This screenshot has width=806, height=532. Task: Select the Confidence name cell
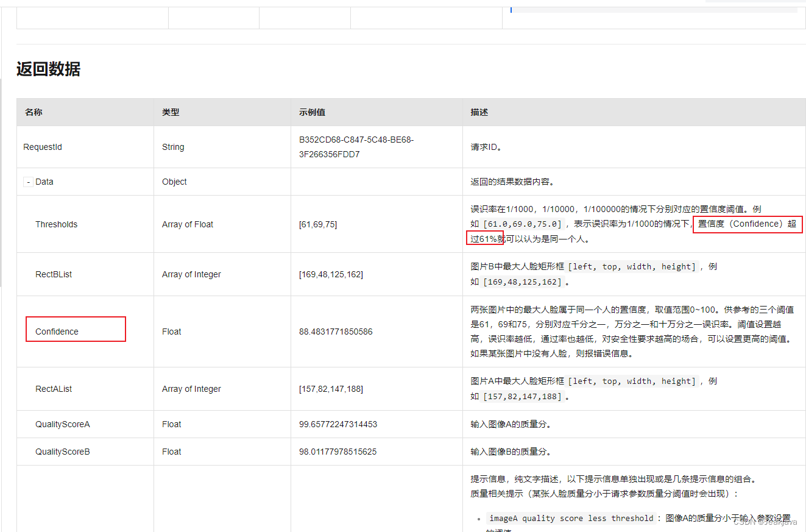point(85,332)
